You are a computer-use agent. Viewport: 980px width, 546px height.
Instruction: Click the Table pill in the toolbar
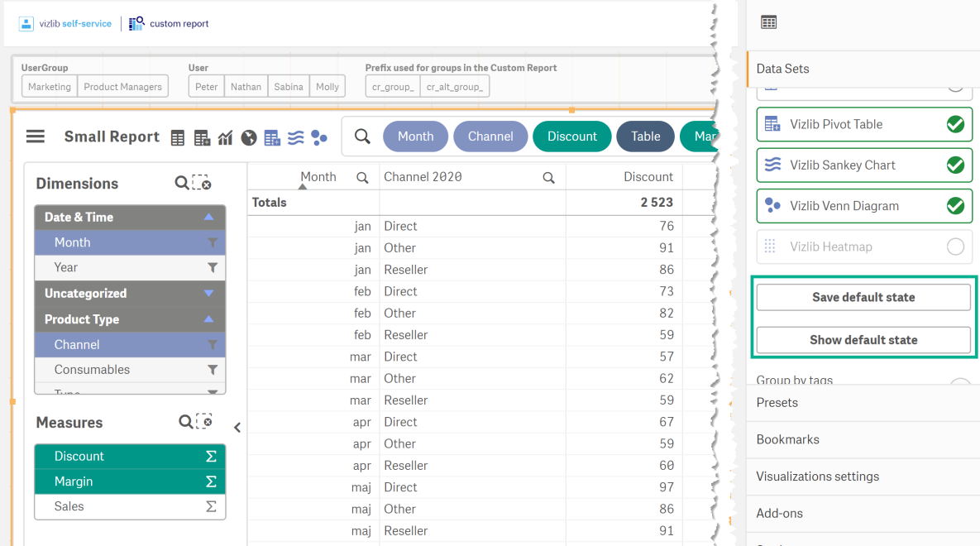646,136
